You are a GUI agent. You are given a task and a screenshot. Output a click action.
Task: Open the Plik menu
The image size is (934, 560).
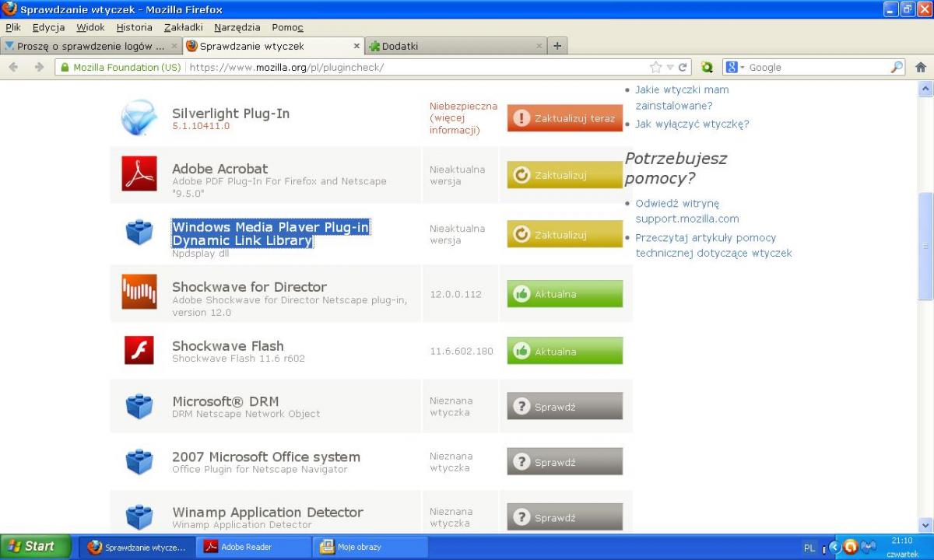13,27
